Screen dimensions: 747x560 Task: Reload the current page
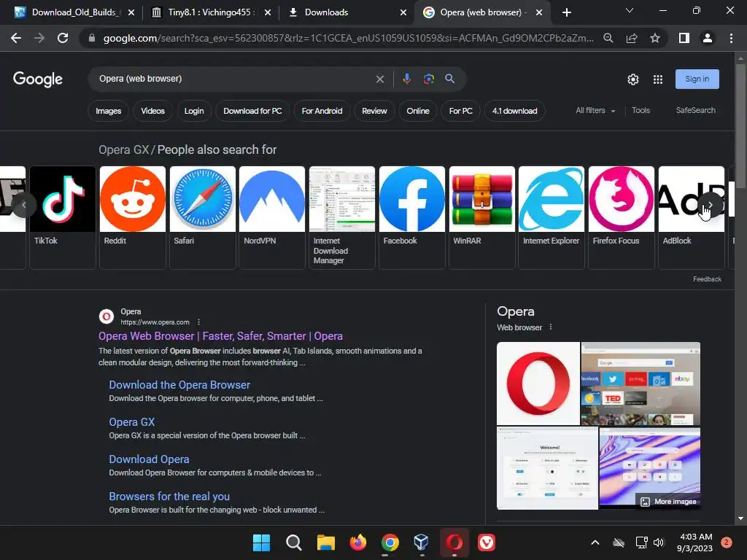pyautogui.click(x=63, y=38)
